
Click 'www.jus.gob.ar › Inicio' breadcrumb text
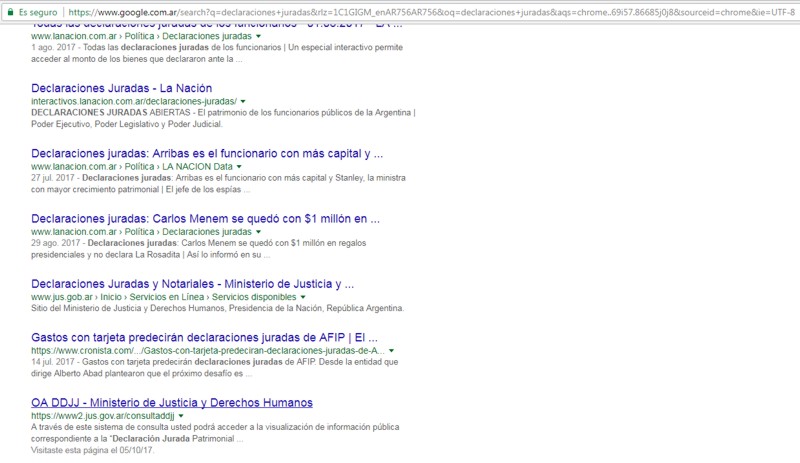[77, 297]
